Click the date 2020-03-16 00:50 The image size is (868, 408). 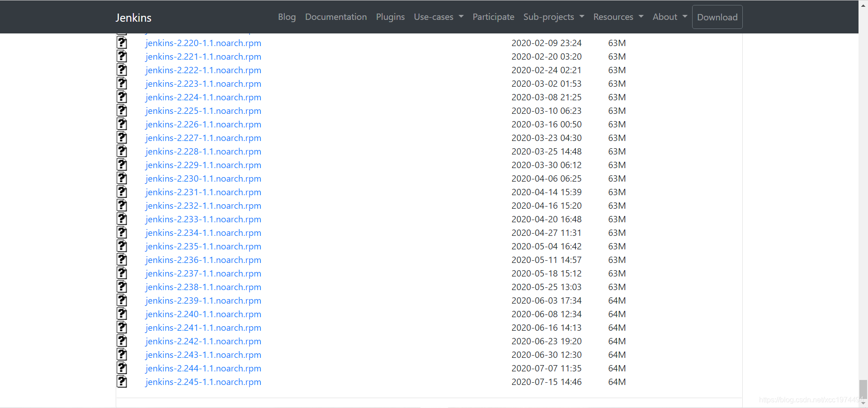(547, 124)
